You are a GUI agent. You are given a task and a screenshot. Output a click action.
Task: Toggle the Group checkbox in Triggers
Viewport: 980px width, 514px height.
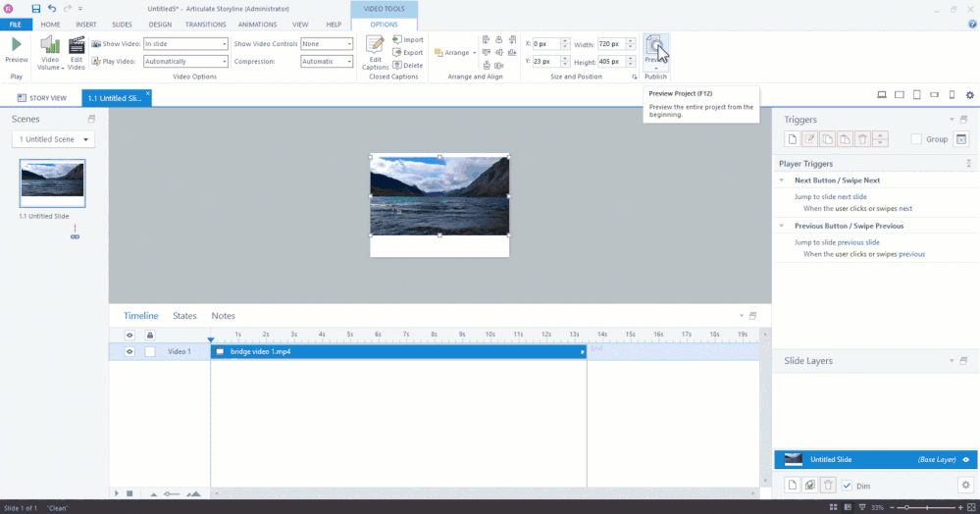coord(916,139)
